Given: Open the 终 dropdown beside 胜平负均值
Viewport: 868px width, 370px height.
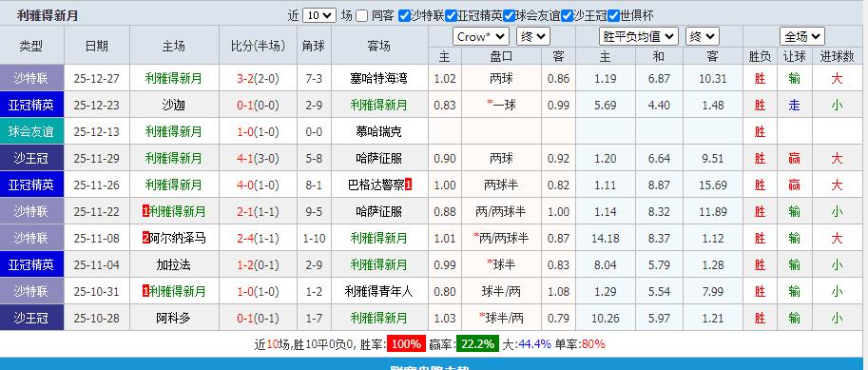Looking at the screenshot, I should coord(703,36).
